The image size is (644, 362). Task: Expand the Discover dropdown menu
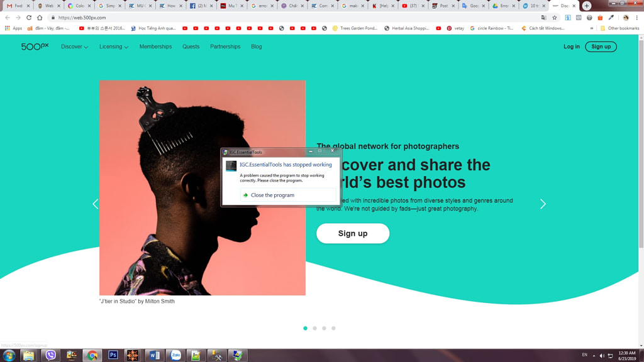tap(74, 47)
